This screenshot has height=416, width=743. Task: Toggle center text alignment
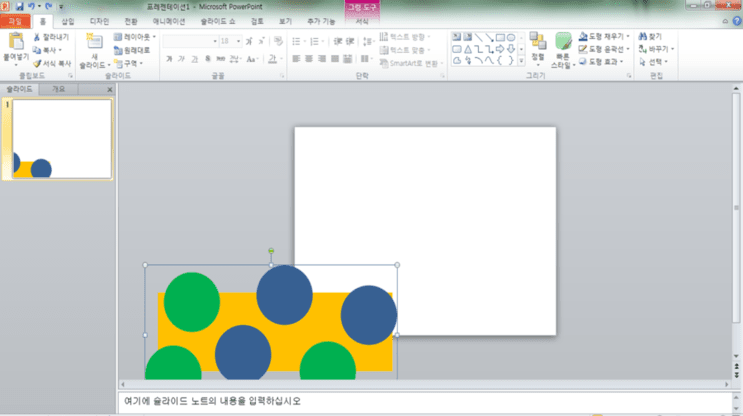click(308, 59)
